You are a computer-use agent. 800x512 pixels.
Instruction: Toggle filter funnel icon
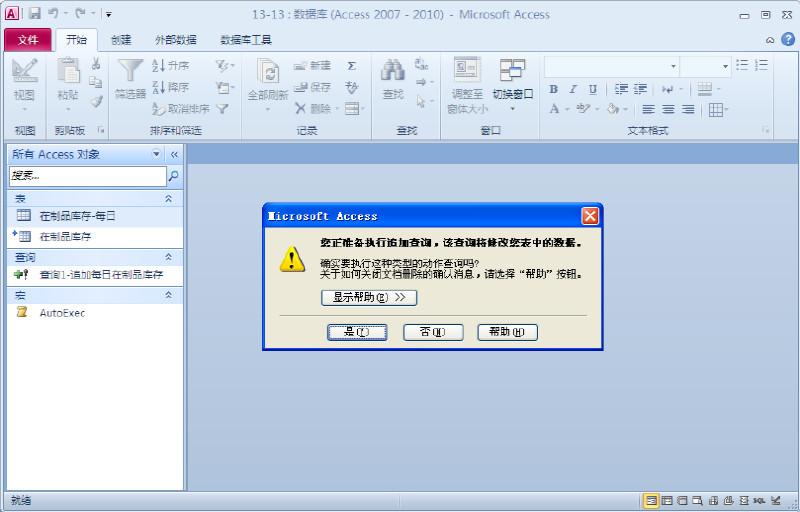(x=222, y=109)
